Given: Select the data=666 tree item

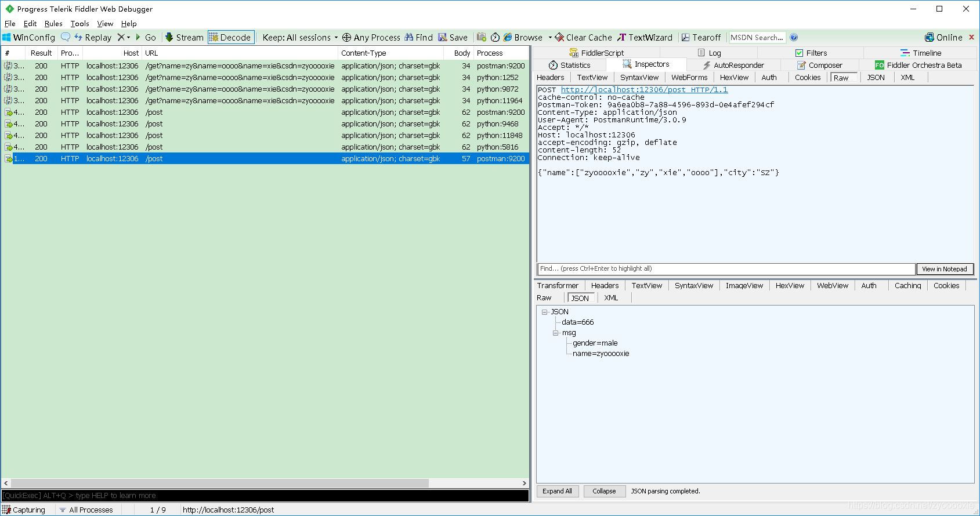Looking at the screenshot, I should tap(577, 322).
